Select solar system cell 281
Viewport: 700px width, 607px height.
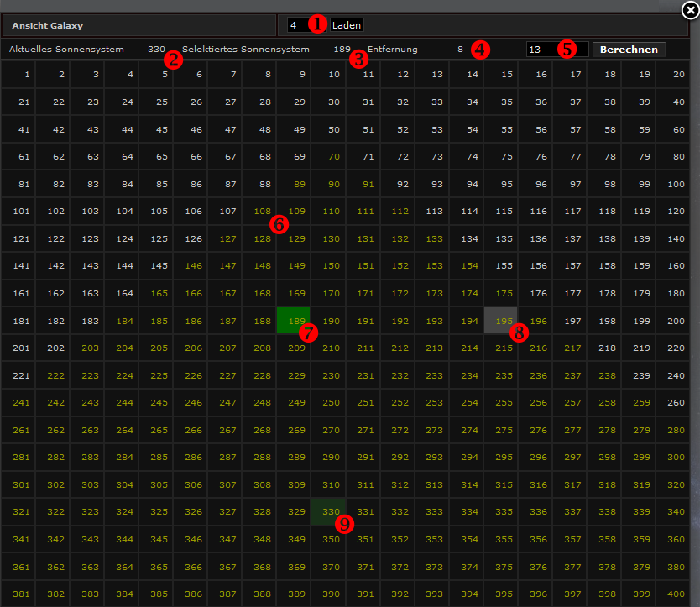[x=18, y=457]
